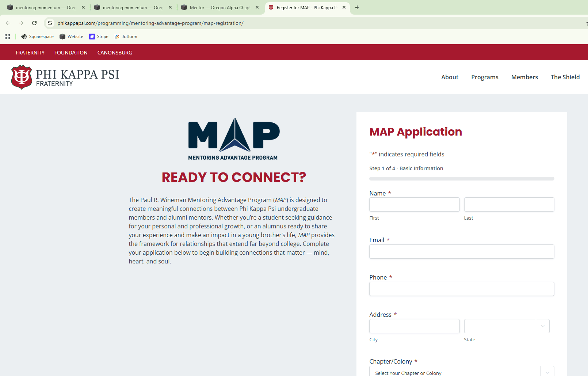Click the Phone input field

[462, 289]
